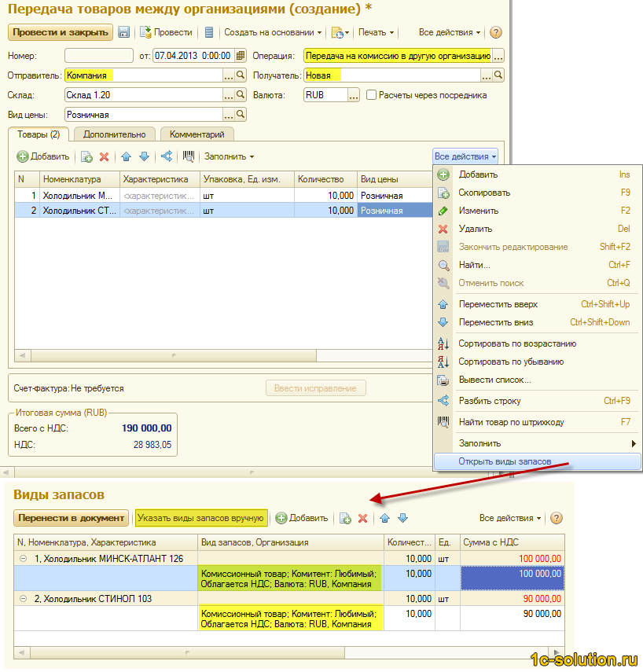Click the save diskette icon in top toolbar
Screen dimensions: 643x672
(124, 32)
